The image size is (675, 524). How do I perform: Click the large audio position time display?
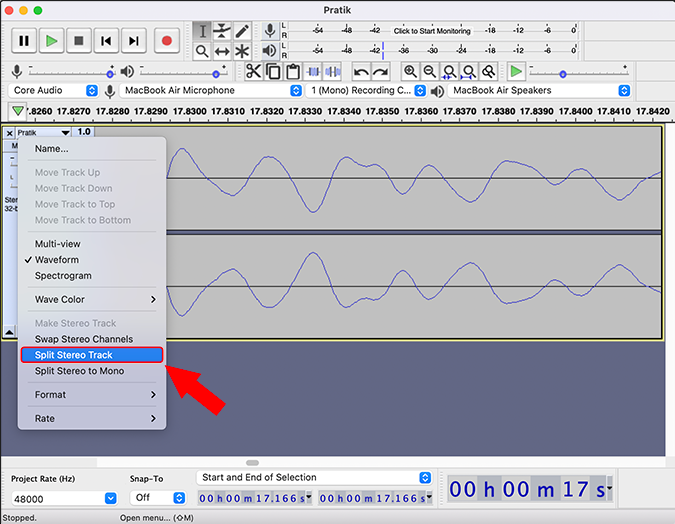coord(529,489)
